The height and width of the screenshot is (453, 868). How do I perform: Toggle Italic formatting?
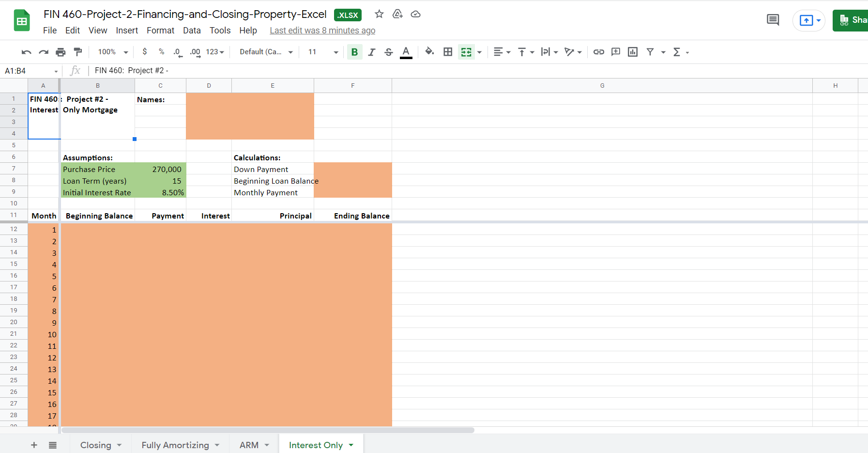pyautogui.click(x=371, y=52)
